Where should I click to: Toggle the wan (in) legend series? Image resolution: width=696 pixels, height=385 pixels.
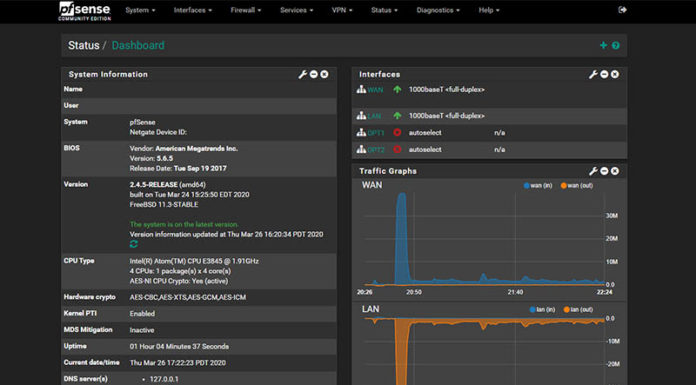tap(538, 186)
